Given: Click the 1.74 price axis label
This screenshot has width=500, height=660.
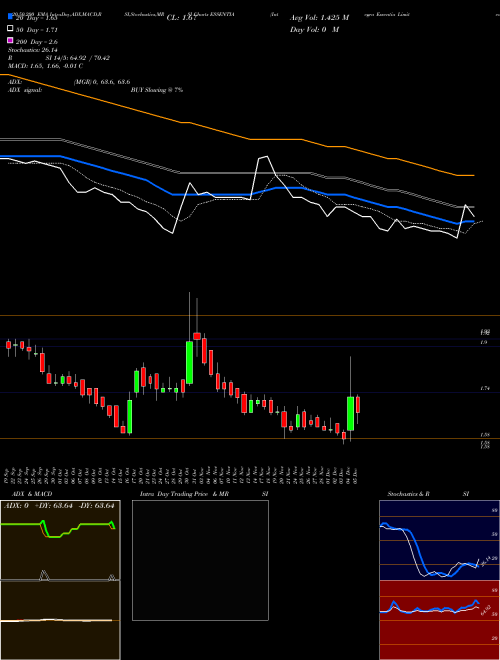Looking at the screenshot, I should pyautogui.click(x=484, y=389).
